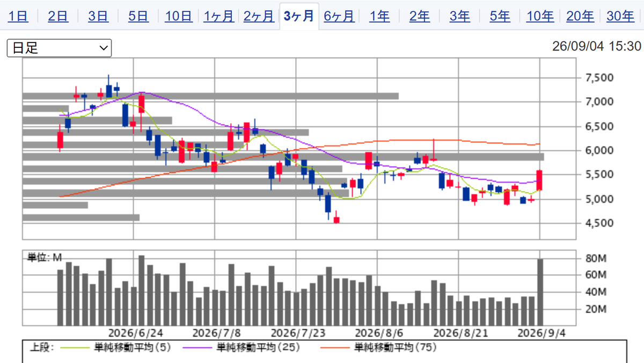Click the 単純移動平均(5) legend entry
This screenshot has height=363, width=644.
pos(133,348)
